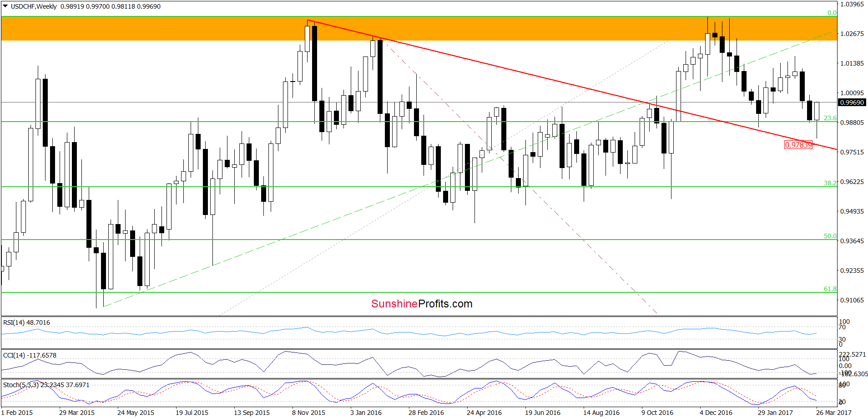Click the CCI 222.5271 scale value
The width and height of the screenshot is (868, 419).
(x=853, y=354)
